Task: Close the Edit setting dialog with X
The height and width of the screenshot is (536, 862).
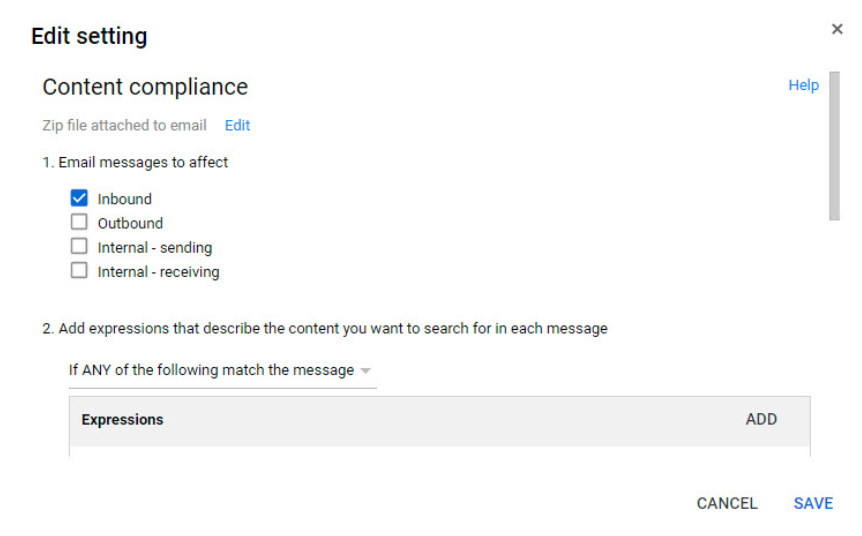Action: [x=837, y=29]
